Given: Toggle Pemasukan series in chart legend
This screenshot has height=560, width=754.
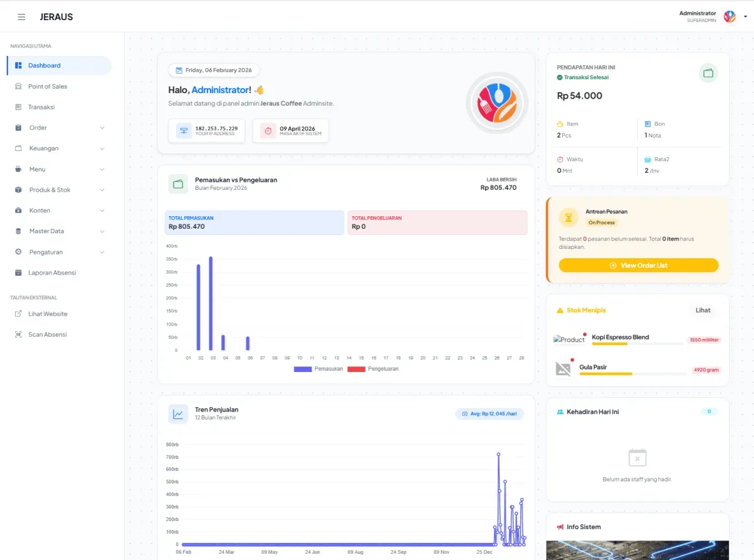Looking at the screenshot, I should tap(319, 369).
